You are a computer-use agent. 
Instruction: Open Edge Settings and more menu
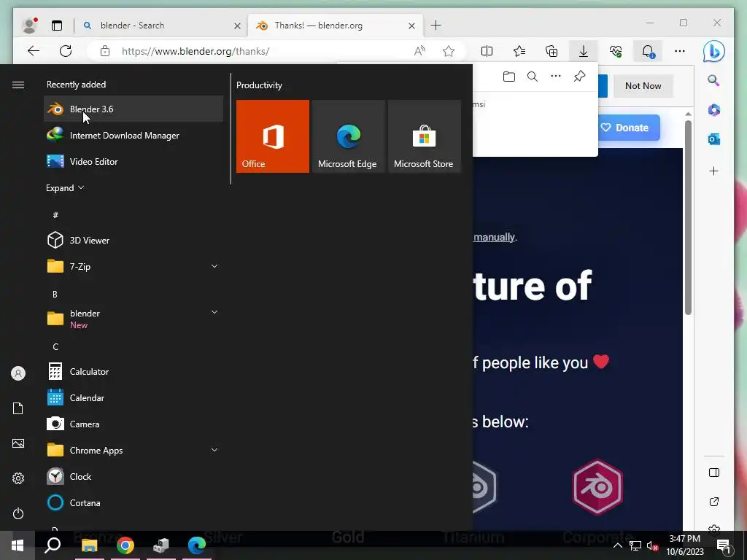pyautogui.click(x=680, y=51)
